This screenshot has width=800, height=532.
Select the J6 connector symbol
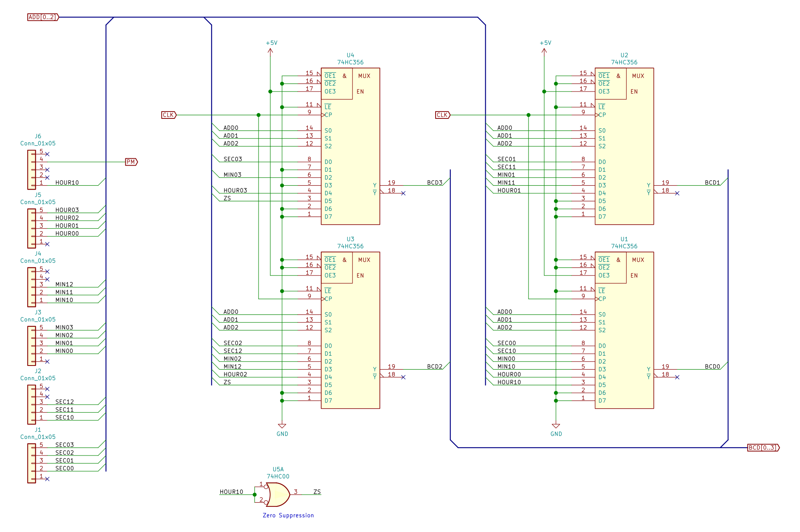pos(32,170)
